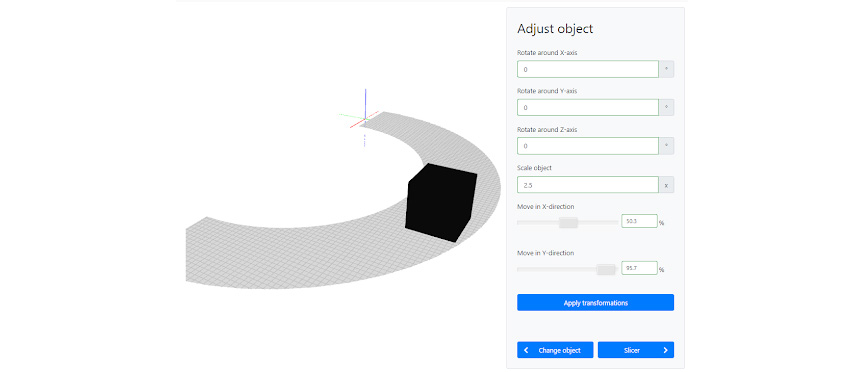Click the degree unit beside X-axis rotation
Viewport: 864px width, 372px height.
[666, 69]
